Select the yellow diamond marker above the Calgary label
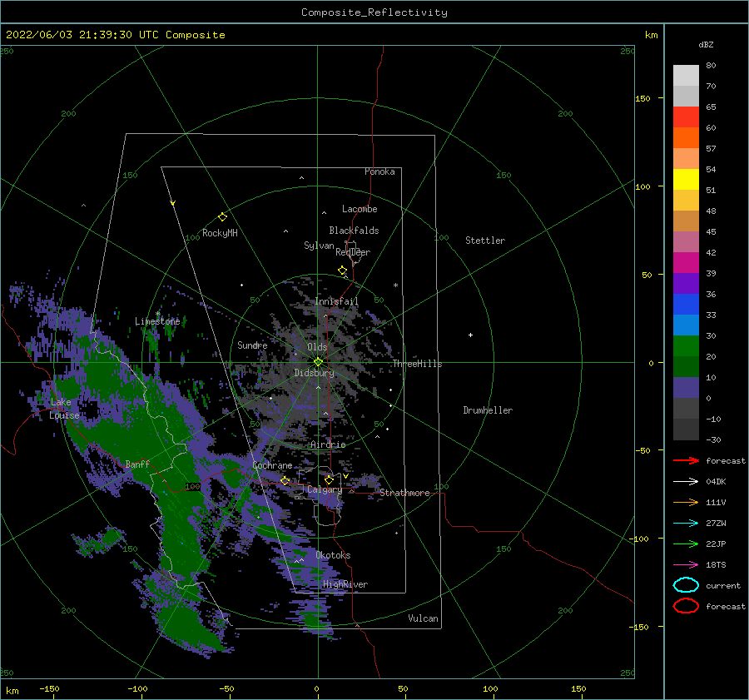This screenshot has height=700, width=749. click(329, 479)
